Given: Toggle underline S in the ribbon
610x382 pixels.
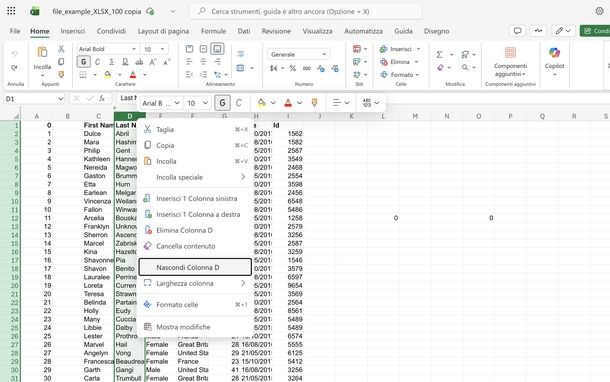Looking at the screenshot, I should (x=111, y=62).
